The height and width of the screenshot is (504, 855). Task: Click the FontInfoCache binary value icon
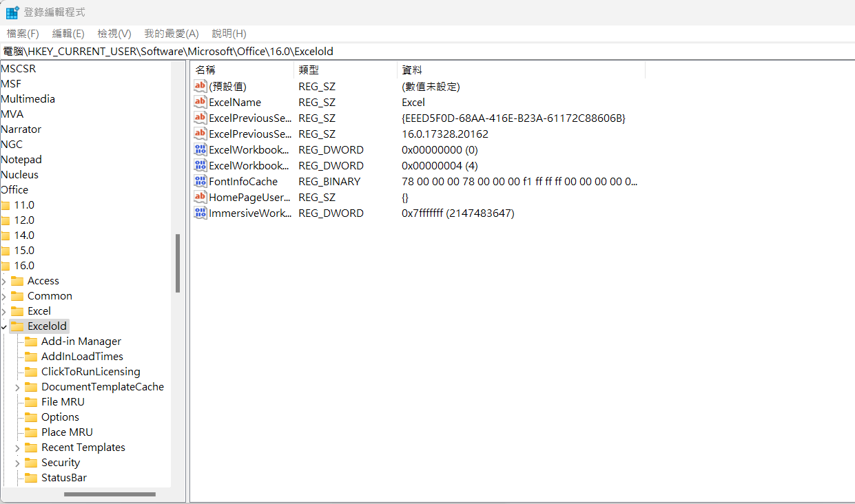(x=200, y=181)
